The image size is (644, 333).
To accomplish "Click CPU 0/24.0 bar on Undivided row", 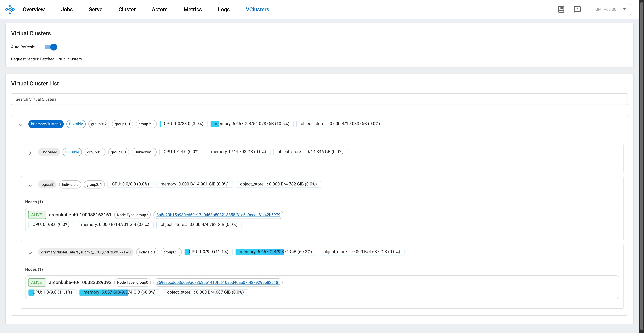I will point(182,152).
